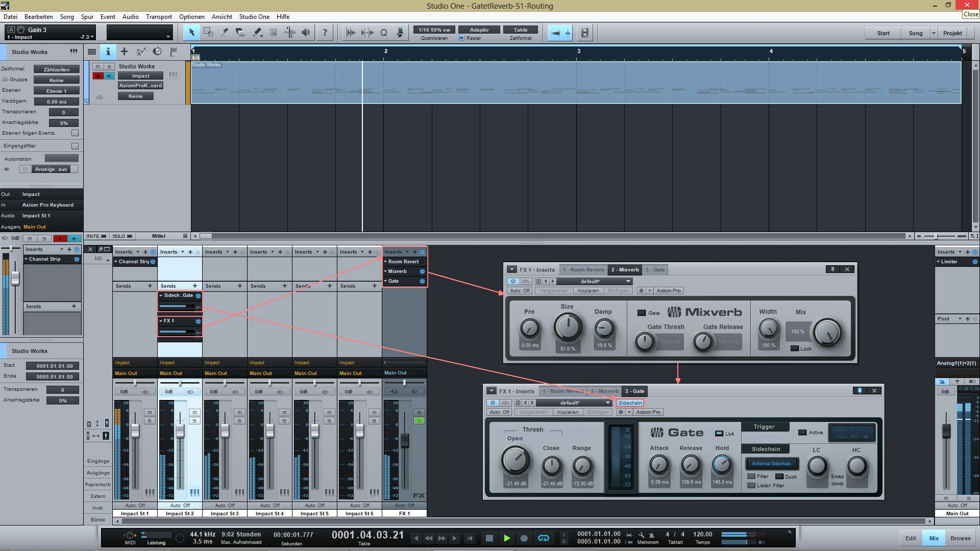Image resolution: width=980 pixels, height=551 pixels.
Task: Open the Gruppe Keine dropdown
Action: [57, 80]
